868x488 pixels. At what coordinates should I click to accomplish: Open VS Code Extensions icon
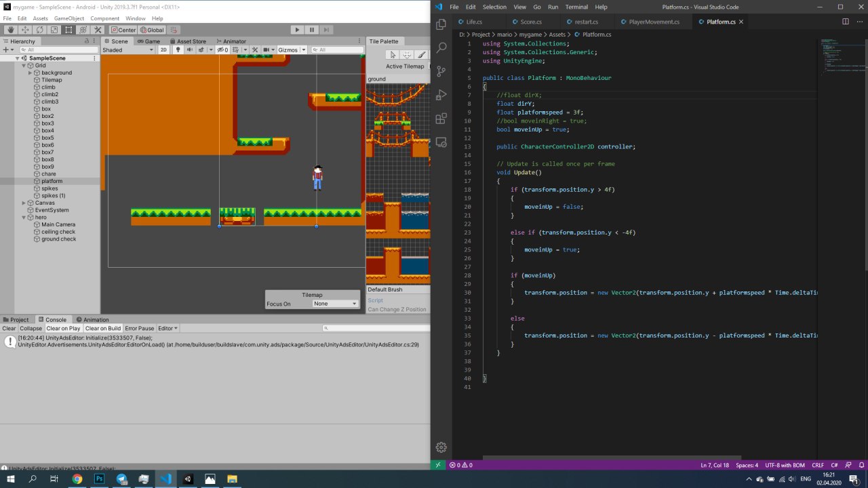tap(441, 119)
